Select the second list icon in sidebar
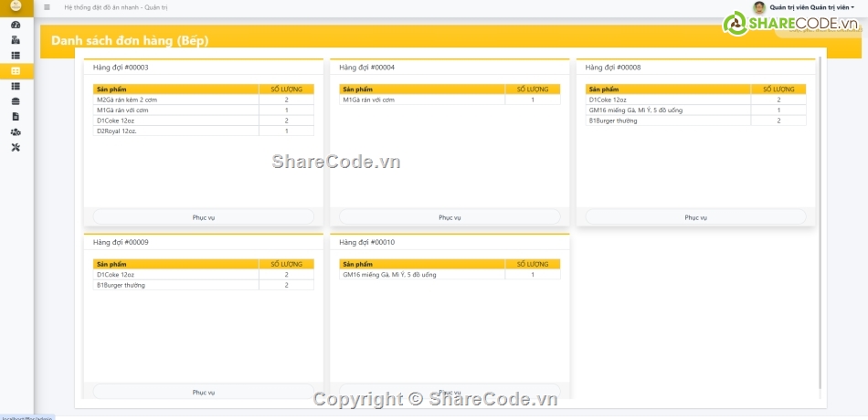Image resolution: width=868 pixels, height=420 pixels. pyautogui.click(x=16, y=86)
